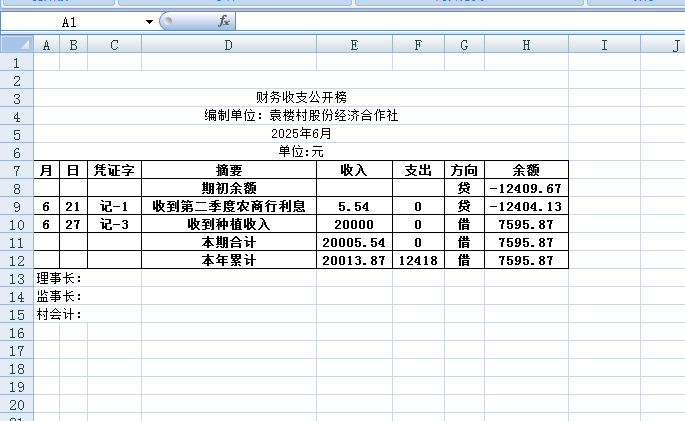Click the 期初余额 cell
This screenshot has height=421, width=685.
[229, 188]
